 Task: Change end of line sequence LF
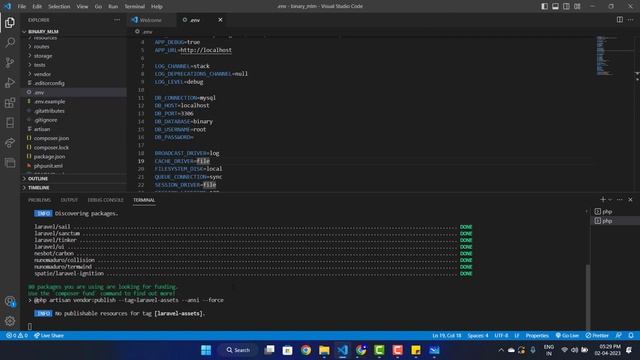(517, 336)
